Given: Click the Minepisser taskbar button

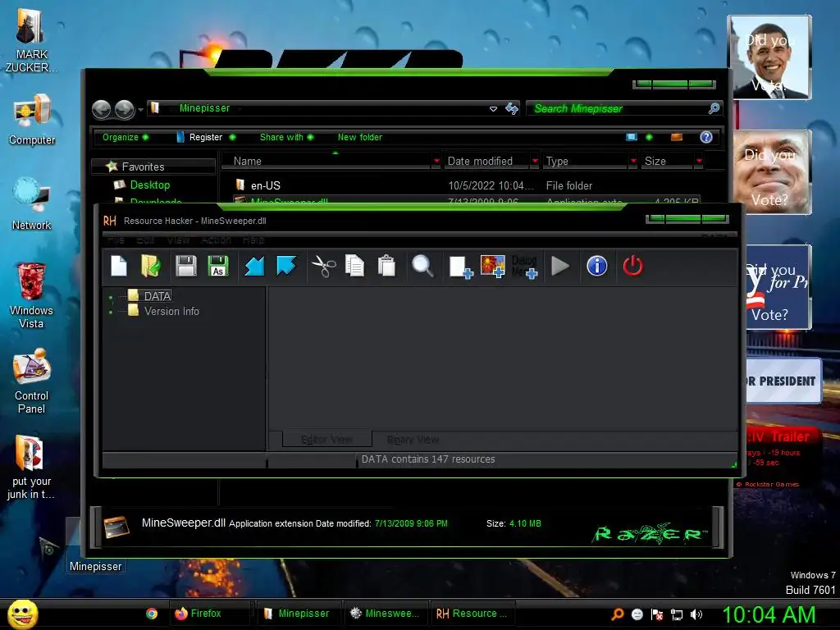Looking at the screenshot, I should (299, 614).
